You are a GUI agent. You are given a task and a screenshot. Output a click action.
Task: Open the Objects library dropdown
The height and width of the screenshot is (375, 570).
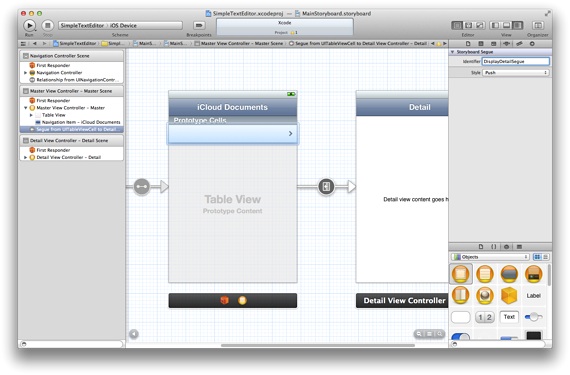point(490,257)
